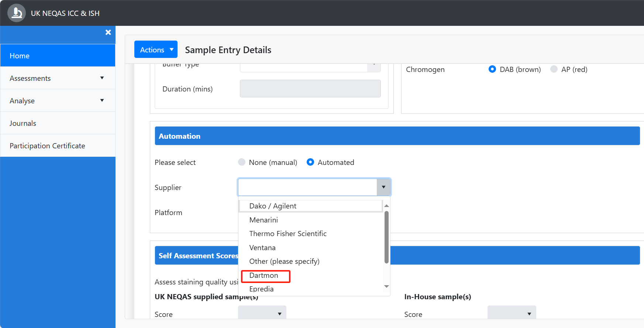The height and width of the screenshot is (328, 644).
Task: Select None (manual) automation option
Action: (242, 162)
